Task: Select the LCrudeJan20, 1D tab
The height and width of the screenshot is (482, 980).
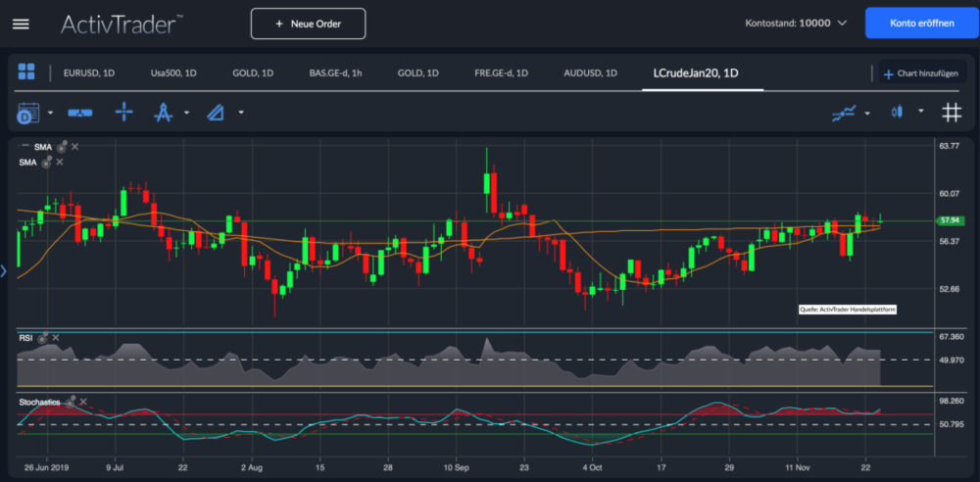Action: (x=696, y=73)
